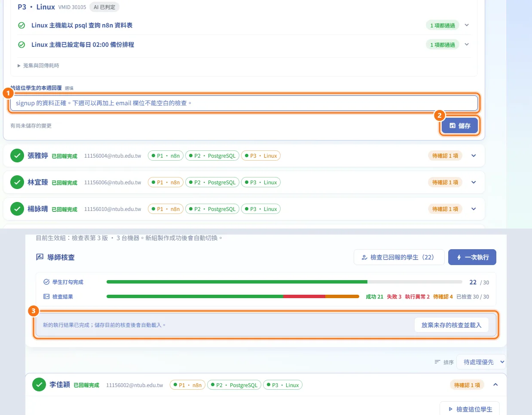Click 林宜臻's green completion check circle
Image resolution: width=532 pixels, height=415 pixels.
(17, 182)
